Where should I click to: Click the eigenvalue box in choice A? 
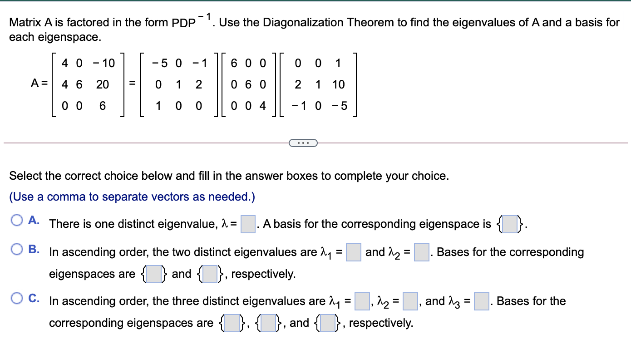tap(247, 224)
